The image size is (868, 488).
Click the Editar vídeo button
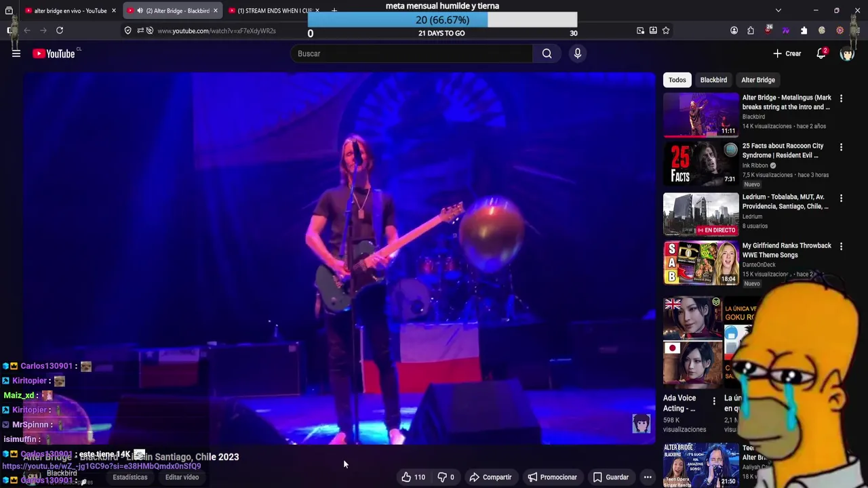(182, 477)
